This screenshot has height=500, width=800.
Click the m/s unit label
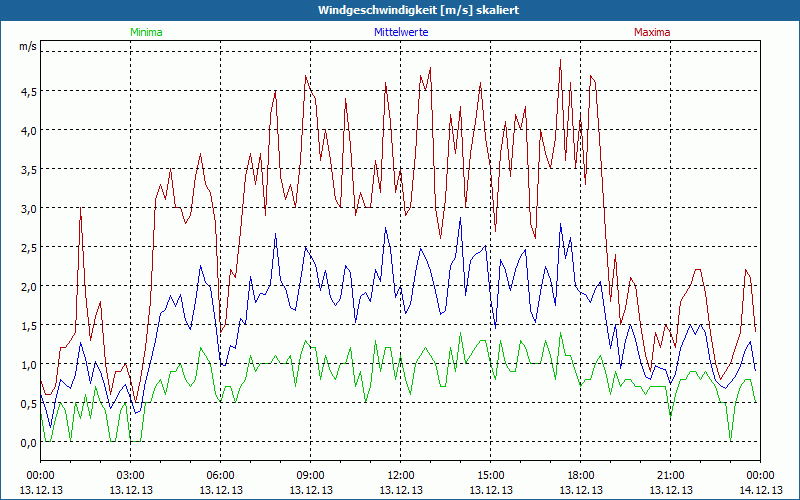(28, 46)
